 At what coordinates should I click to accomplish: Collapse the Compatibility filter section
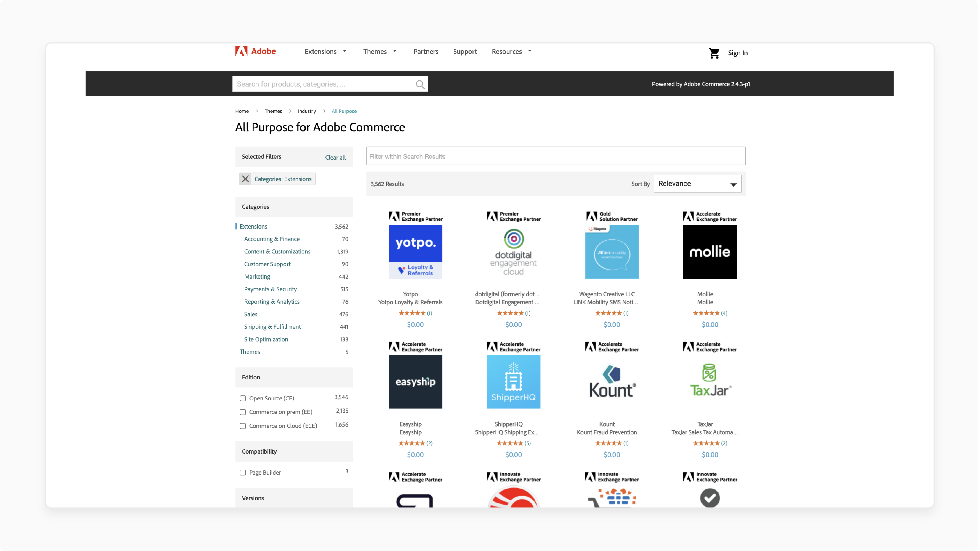pos(294,451)
